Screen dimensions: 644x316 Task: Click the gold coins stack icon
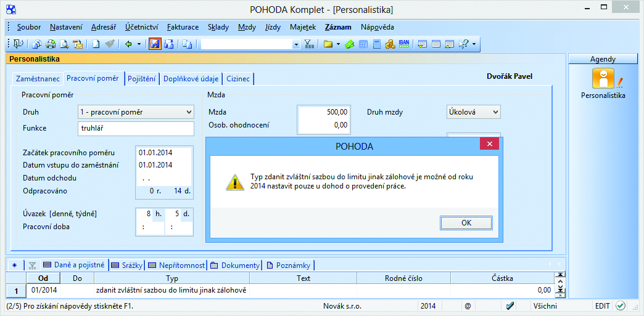(x=390, y=44)
